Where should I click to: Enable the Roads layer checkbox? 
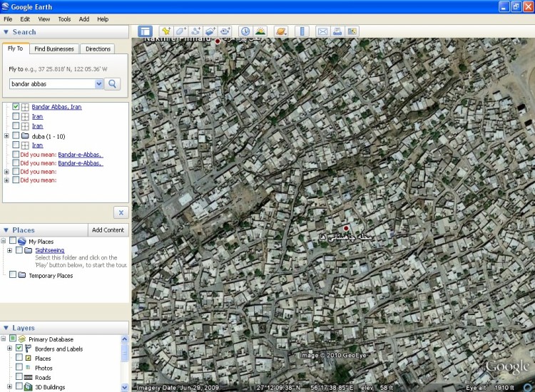click(x=19, y=376)
